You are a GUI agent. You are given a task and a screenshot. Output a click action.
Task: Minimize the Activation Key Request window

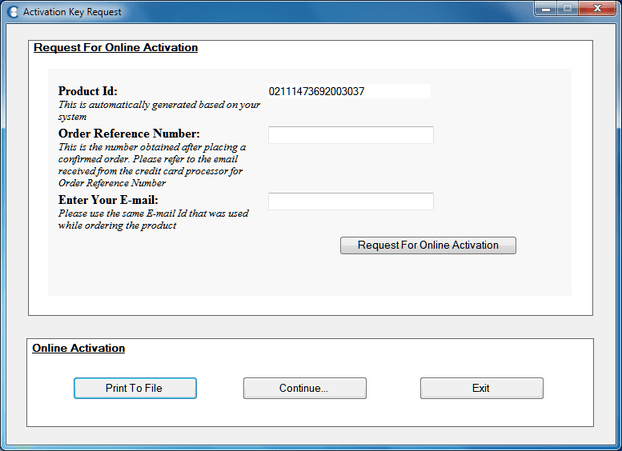546,9
